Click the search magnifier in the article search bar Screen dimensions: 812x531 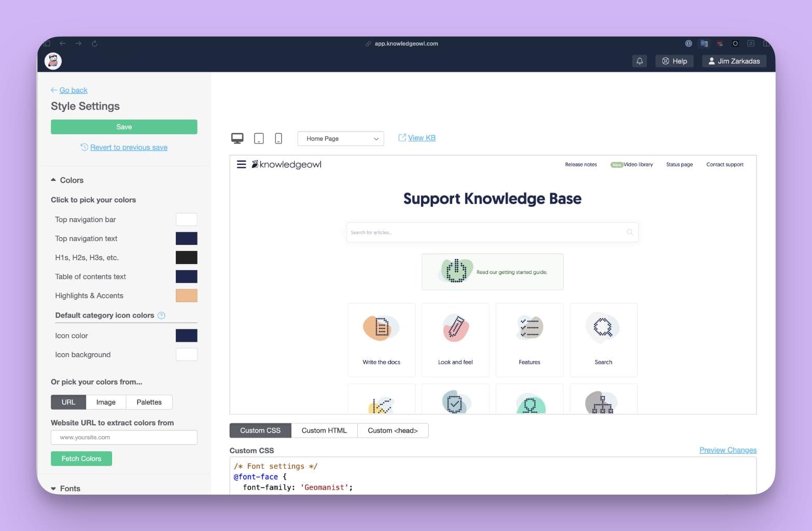(629, 232)
